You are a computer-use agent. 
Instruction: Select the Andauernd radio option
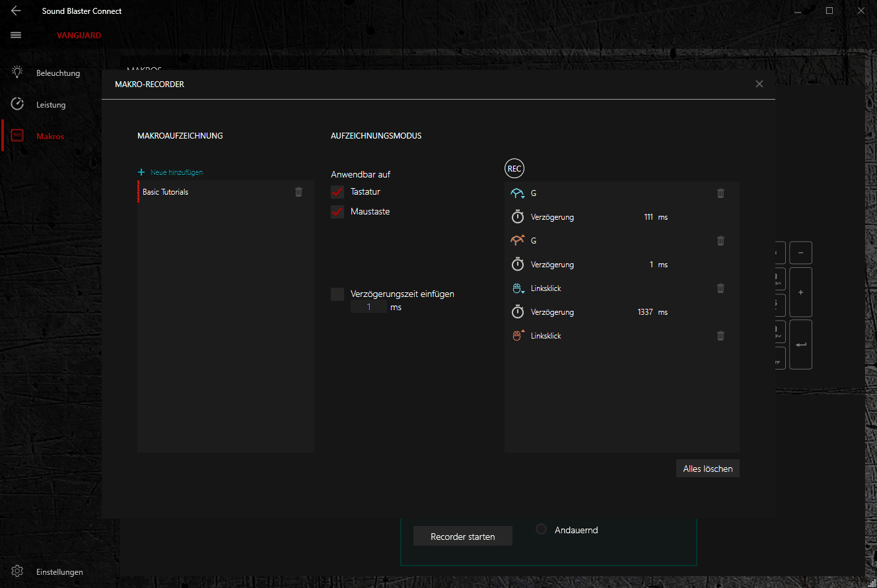click(542, 529)
